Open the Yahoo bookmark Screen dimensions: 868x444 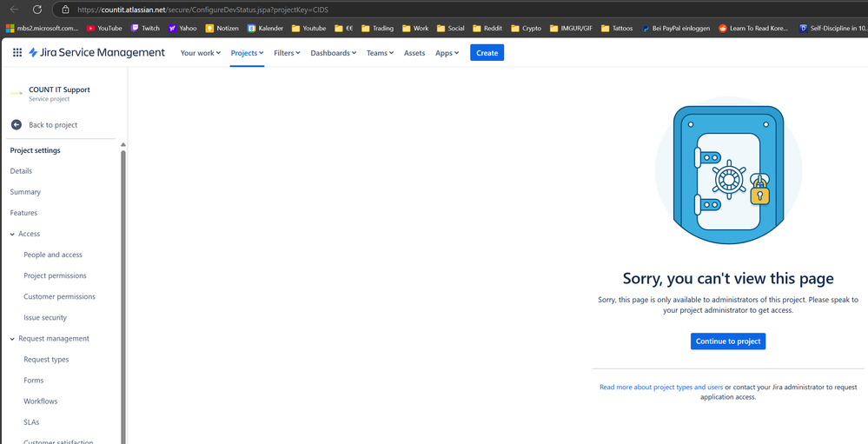(182, 28)
